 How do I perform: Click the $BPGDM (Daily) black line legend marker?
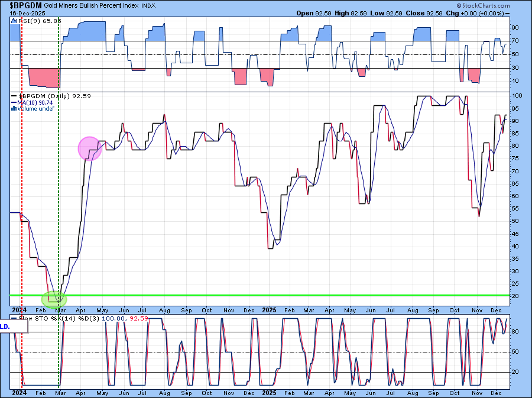click(14, 96)
